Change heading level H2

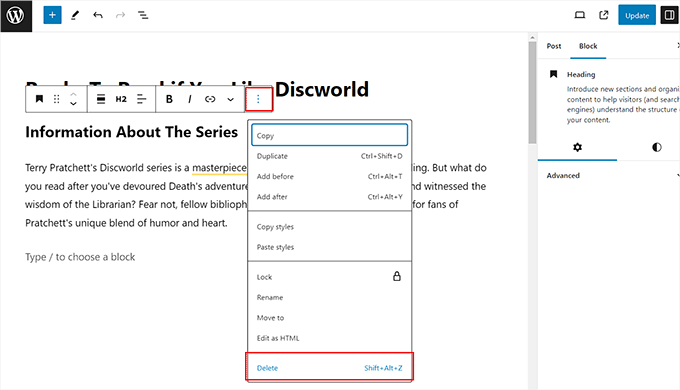click(x=121, y=99)
